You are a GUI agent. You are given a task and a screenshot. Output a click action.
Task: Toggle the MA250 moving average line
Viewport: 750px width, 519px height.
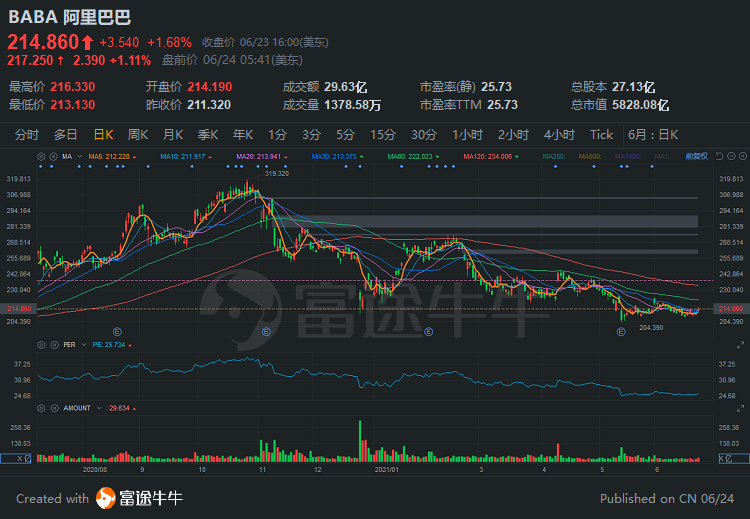pyautogui.click(x=554, y=156)
